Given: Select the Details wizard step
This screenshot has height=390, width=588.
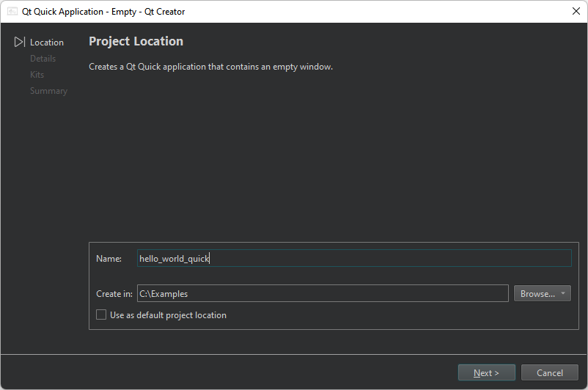Looking at the screenshot, I should pyautogui.click(x=43, y=59).
